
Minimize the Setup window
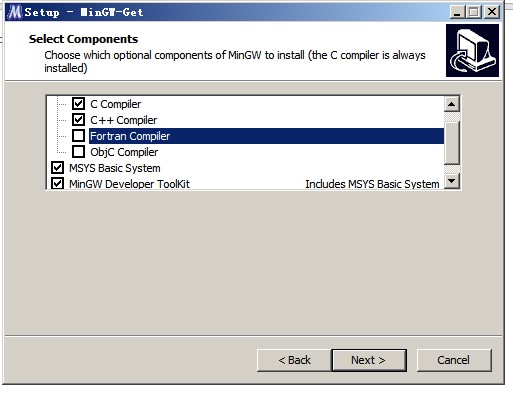tap(457, 12)
